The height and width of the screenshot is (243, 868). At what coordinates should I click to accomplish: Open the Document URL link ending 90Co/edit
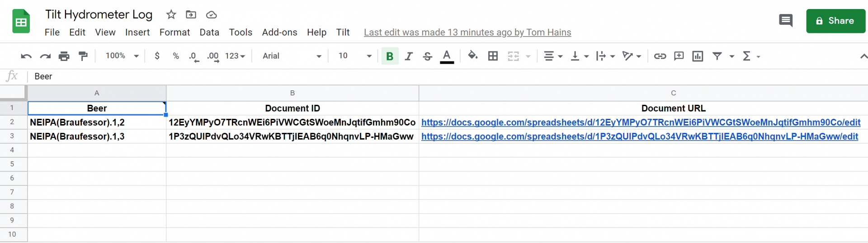point(641,122)
